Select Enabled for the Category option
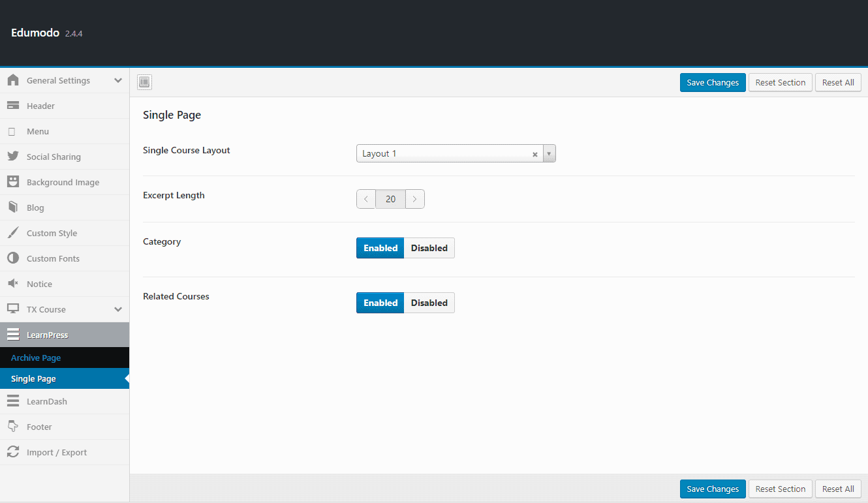868x503 pixels. tap(380, 248)
